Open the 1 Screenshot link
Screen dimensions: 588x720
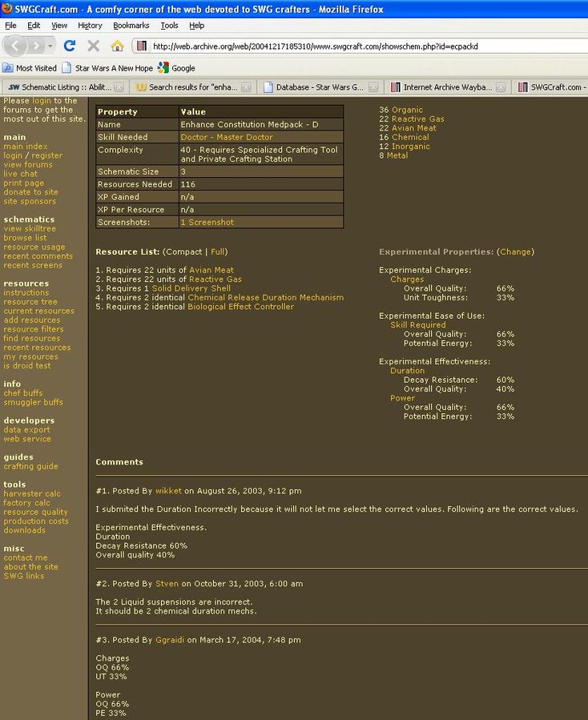[207, 222]
